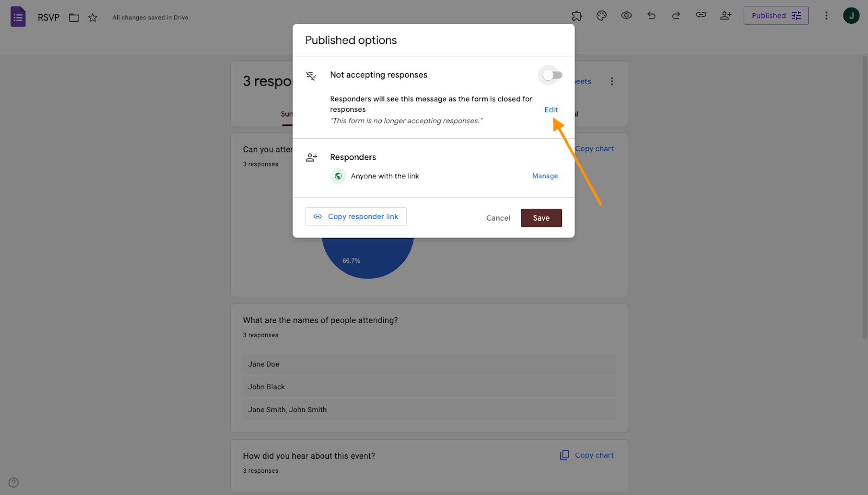Image resolution: width=868 pixels, height=495 pixels.
Task: Cancel the Published options dialog
Action: [497, 217]
